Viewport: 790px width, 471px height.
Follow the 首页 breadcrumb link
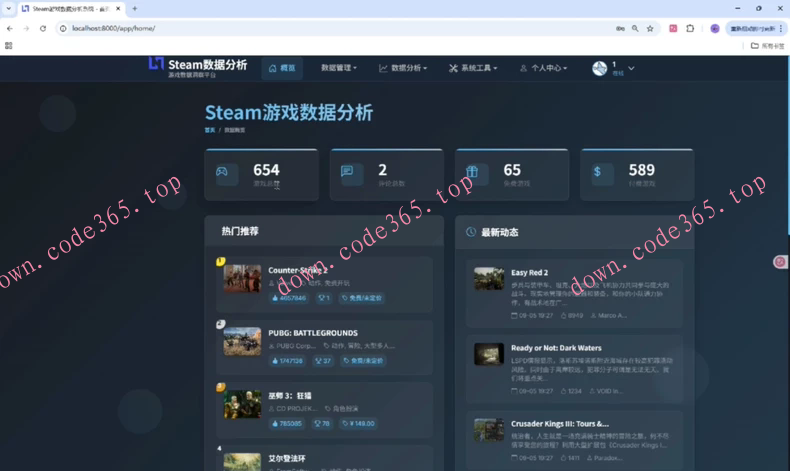[x=210, y=130]
